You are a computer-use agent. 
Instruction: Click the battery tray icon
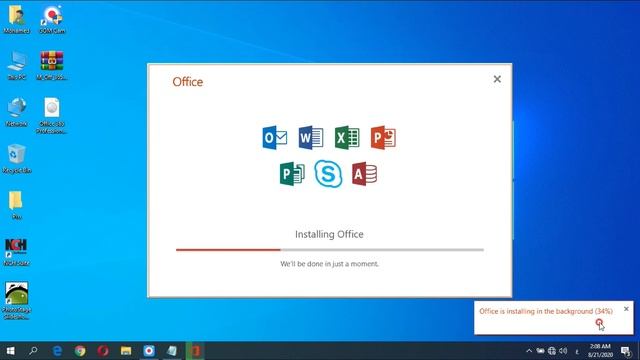tap(540, 351)
